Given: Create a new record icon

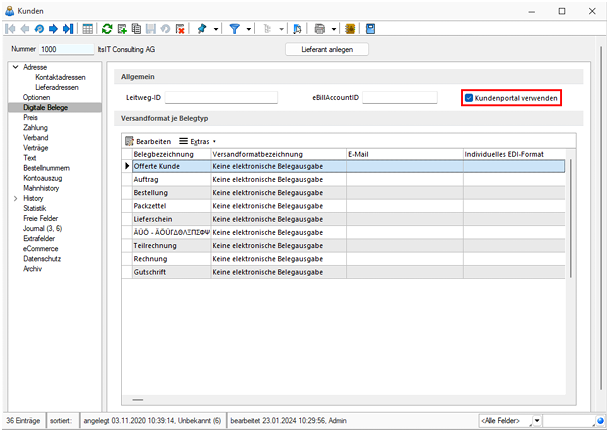Looking at the screenshot, I should 122,29.
